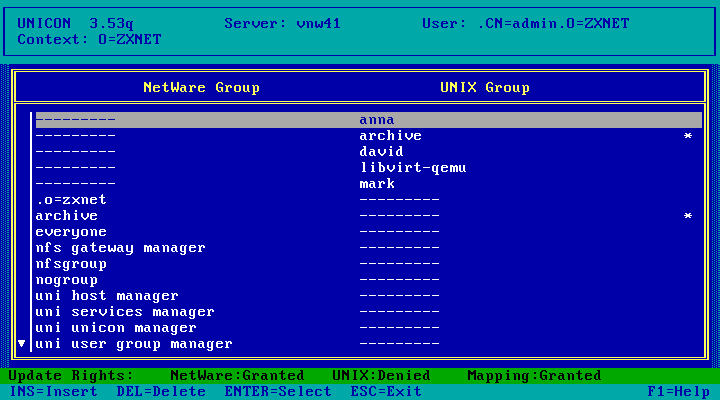Click the asterisk marker beside archive UNIX group
Screen dimensions: 720x400
tap(687, 136)
